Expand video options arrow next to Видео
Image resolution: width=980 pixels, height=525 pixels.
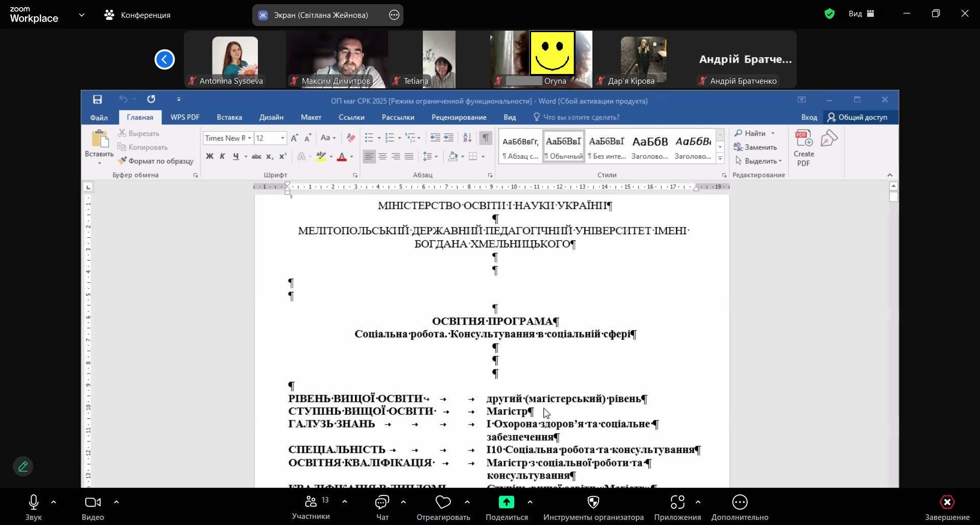click(116, 502)
